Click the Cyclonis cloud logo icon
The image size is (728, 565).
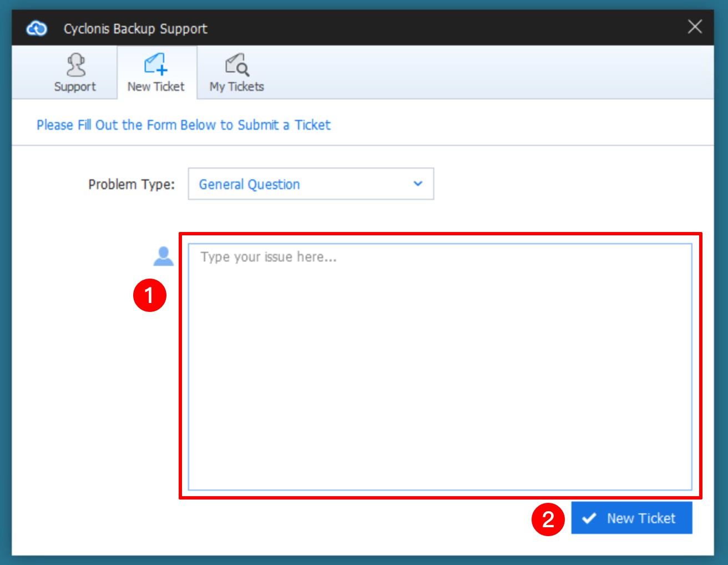coord(35,28)
